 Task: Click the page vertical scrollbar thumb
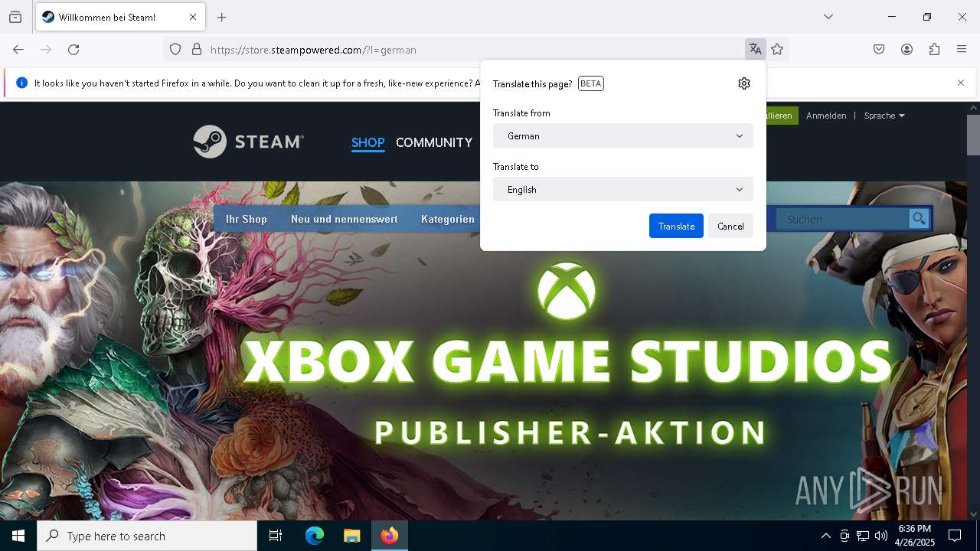[973, 135]
